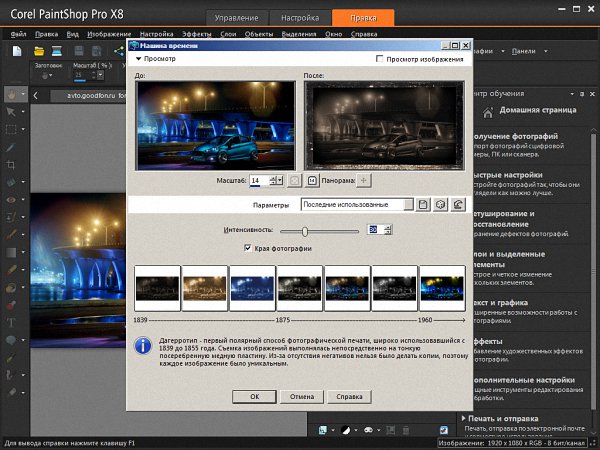The image size is (600, 450).
Task: Select the speech bubble shape tool
Action: (11, 340)
